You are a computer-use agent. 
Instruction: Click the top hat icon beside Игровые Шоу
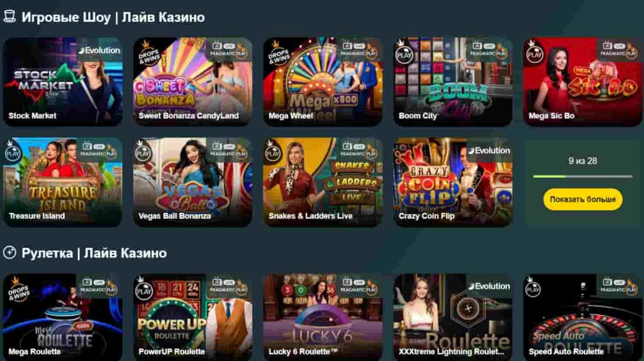(x=9, y=16)
